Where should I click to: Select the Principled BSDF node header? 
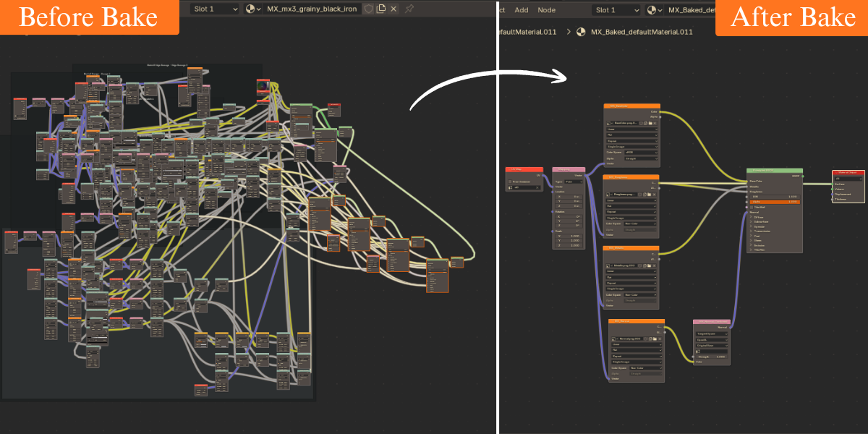[775, 171]
